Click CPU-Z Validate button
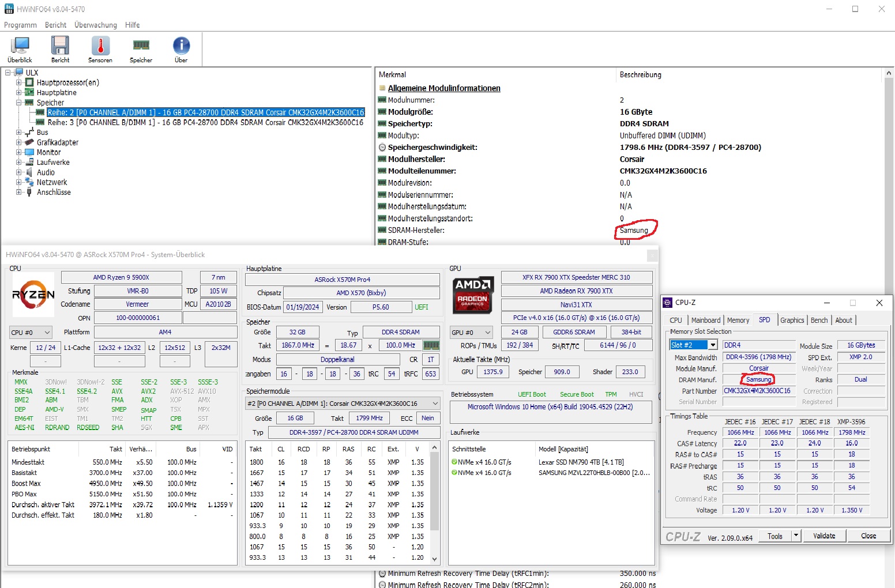This screenshot has height=588, width=895. click(824, 536)
